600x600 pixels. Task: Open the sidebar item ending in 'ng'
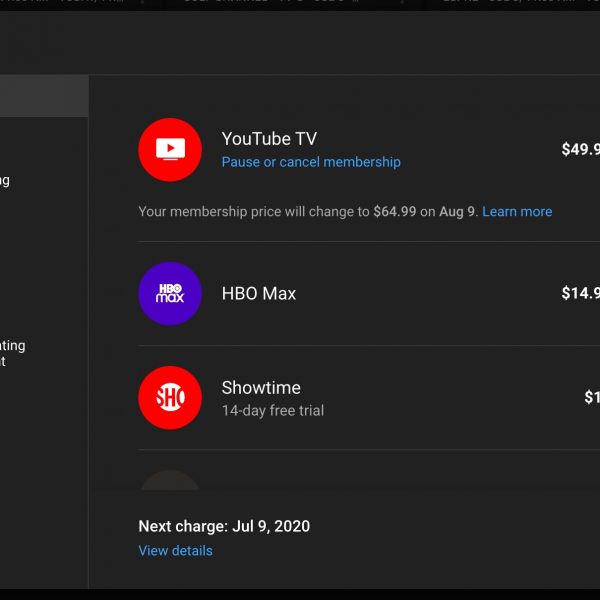[5, 180]
